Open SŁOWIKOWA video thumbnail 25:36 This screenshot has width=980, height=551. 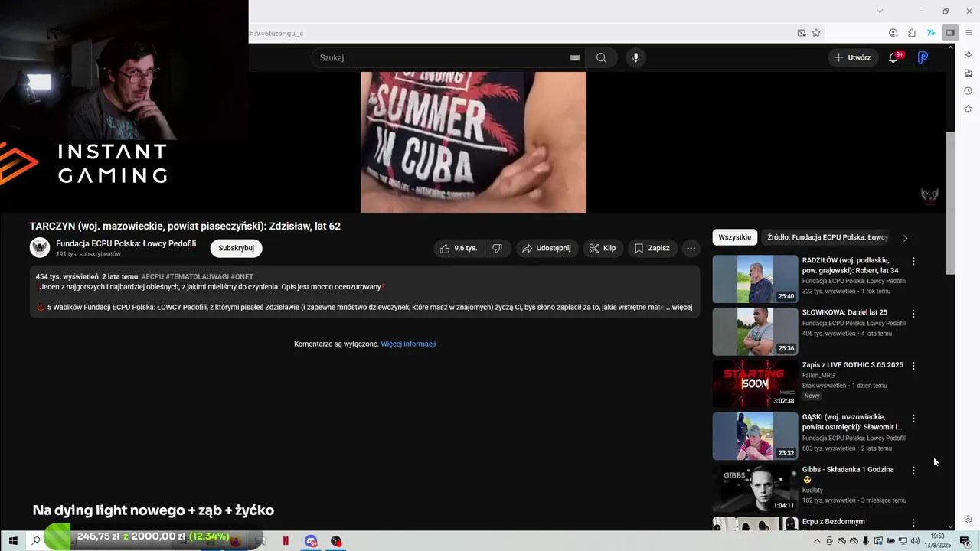[755, 331]
